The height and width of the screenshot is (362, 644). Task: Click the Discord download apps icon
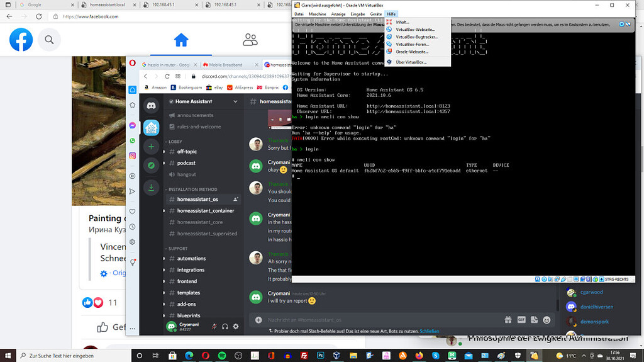coord(151,188)
